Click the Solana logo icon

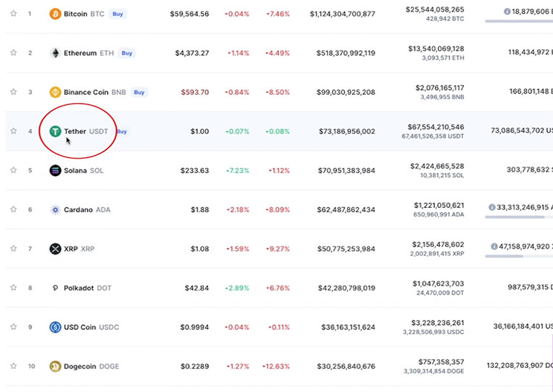(55, 170)
